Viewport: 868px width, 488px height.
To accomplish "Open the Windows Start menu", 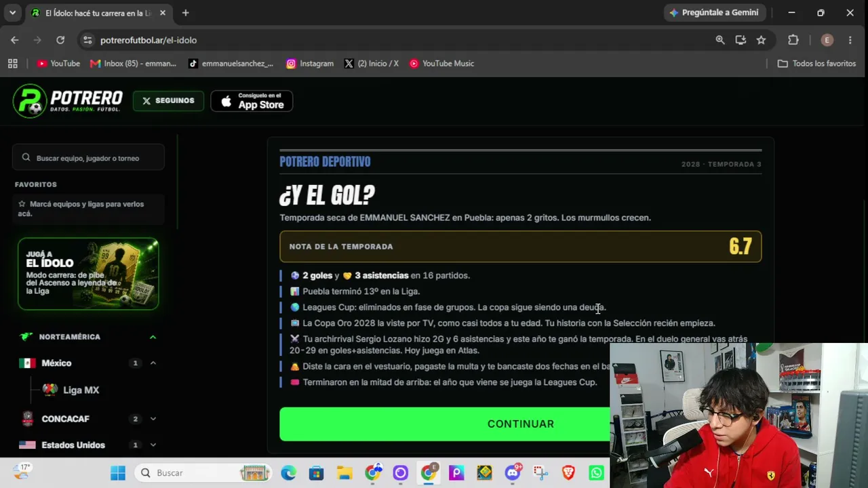I will pyautogui.click(x=118, y=472).
